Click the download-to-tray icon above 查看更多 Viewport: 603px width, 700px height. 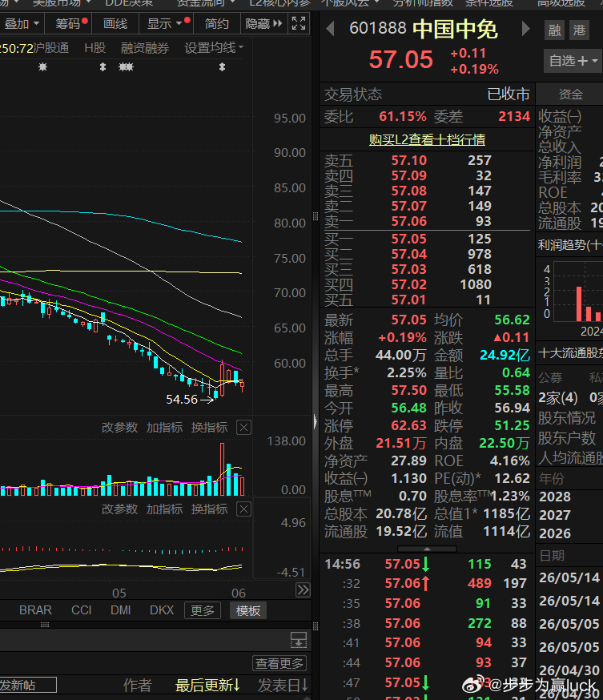[299, 640]
